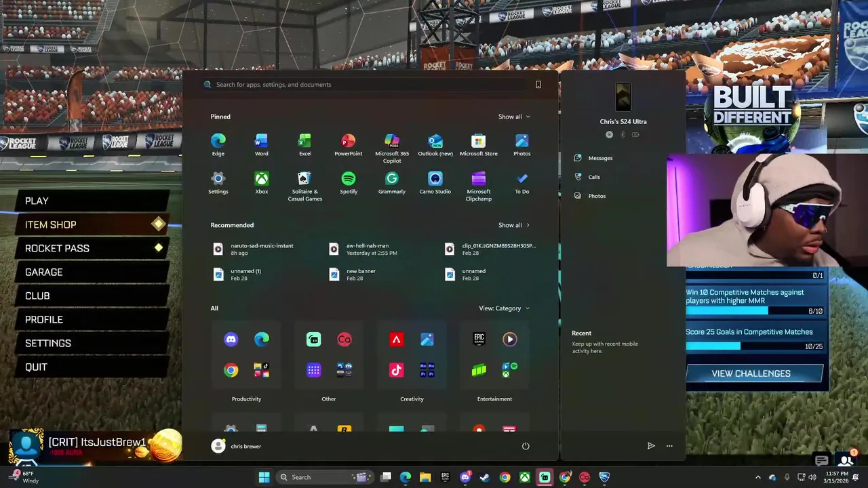Click the Start menu search field
This screenshot has height=488, width=868.
[x=366, y=85]
